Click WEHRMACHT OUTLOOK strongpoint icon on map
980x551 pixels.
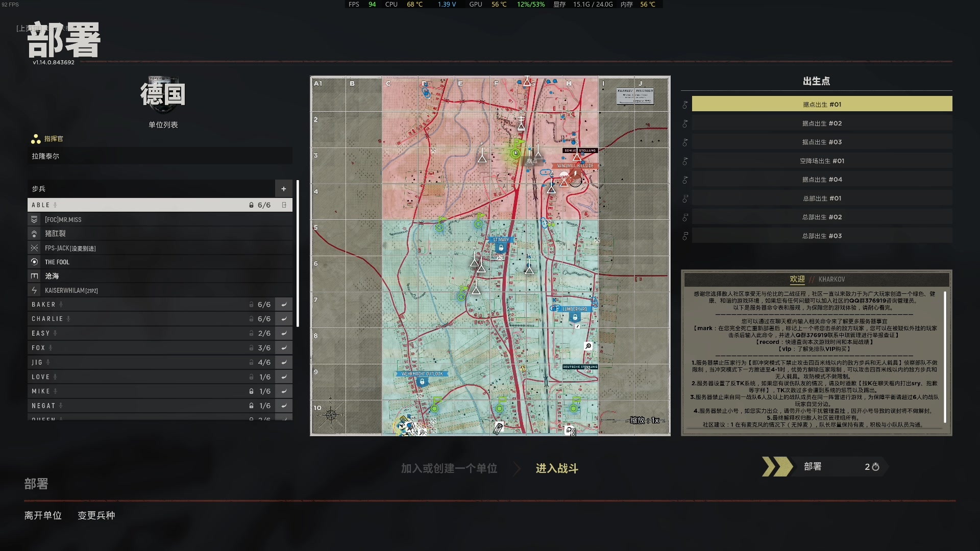(x=422, y=382)
